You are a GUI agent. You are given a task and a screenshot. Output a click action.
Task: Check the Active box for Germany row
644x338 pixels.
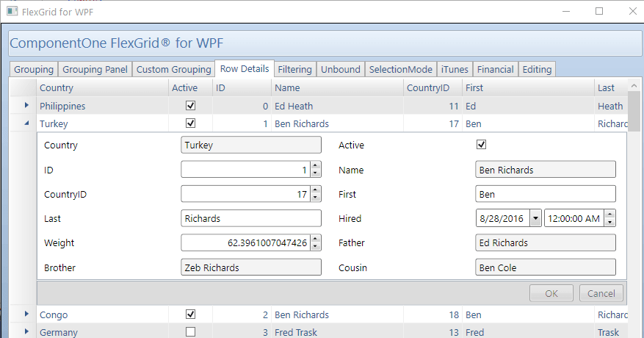(x=191, y=332)
